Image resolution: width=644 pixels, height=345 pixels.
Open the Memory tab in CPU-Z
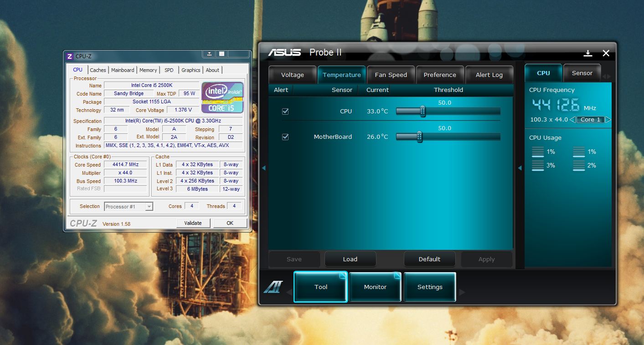coord(148,70)
